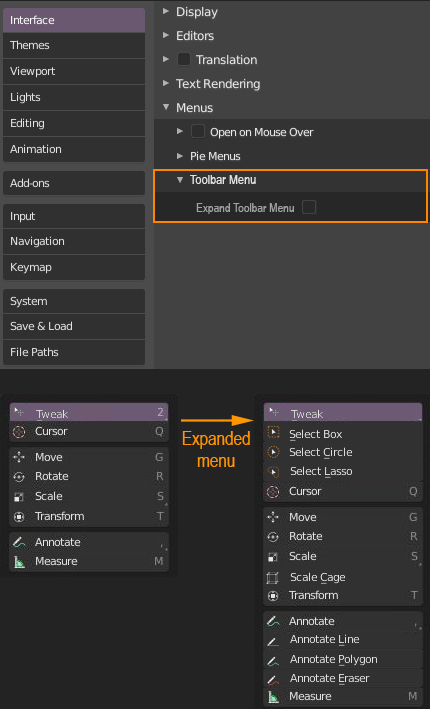Click the Select Circle tool icon
430x709 pixels.
pyautogui.click(x=273, y=452)
